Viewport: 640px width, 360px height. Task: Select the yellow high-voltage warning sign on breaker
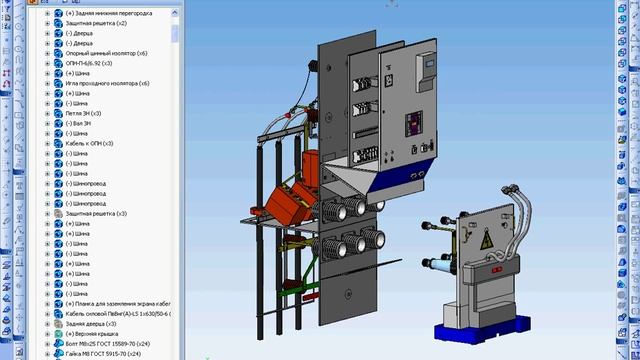[x=486, y=241]
